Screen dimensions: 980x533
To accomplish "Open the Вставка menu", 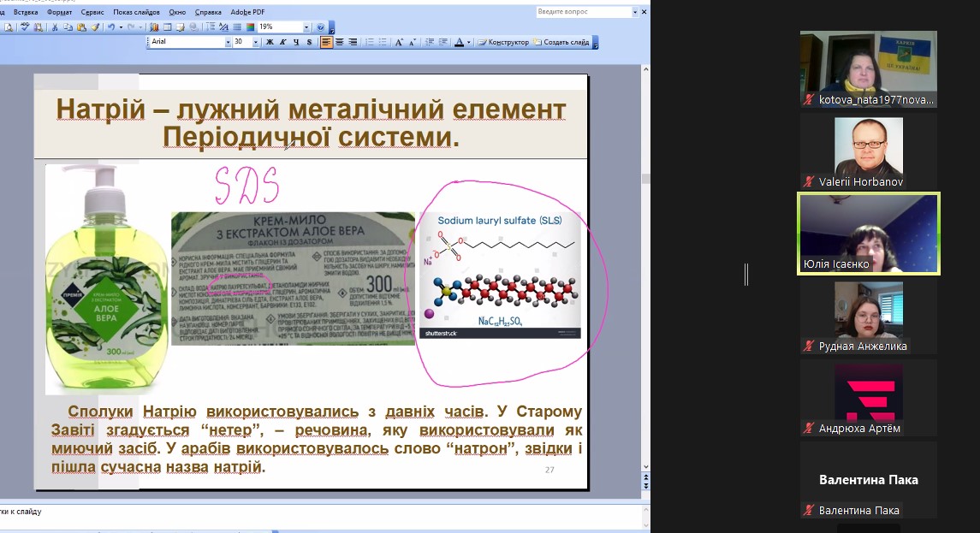I will click(x=26, y=12).
